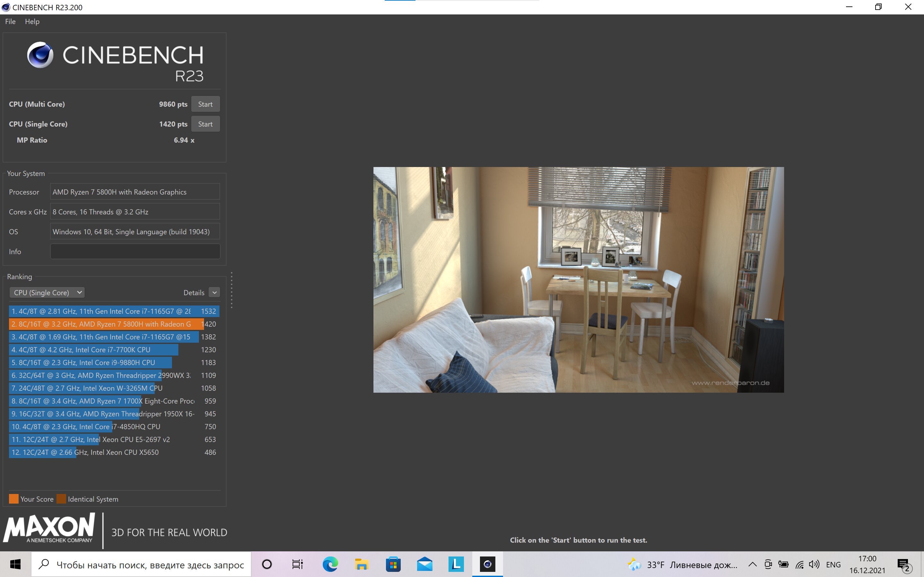This screenshot has height=577, width=924.
Task: Click the Cortana circle icon
Action: (x=267, y=564)
